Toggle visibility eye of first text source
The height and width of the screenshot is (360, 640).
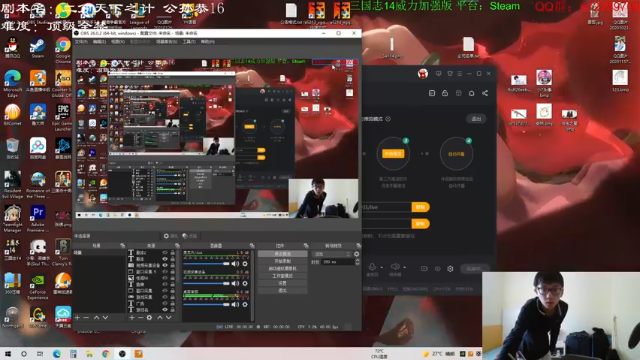[x=165, y=253]
